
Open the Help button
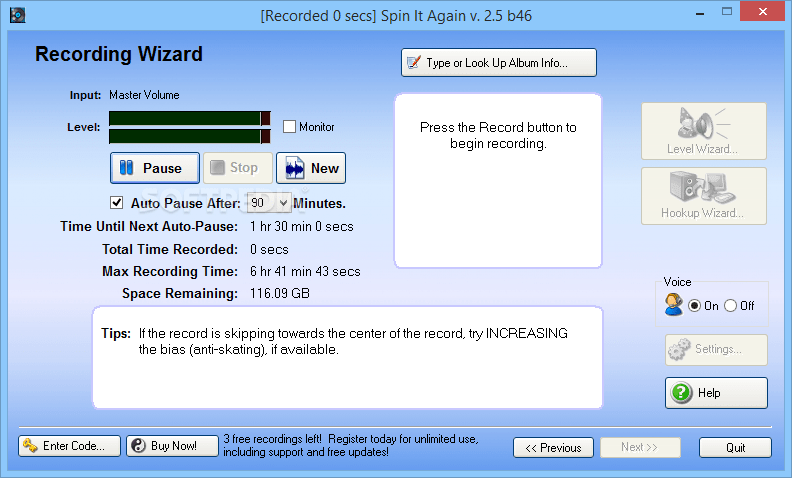[716, 393]
